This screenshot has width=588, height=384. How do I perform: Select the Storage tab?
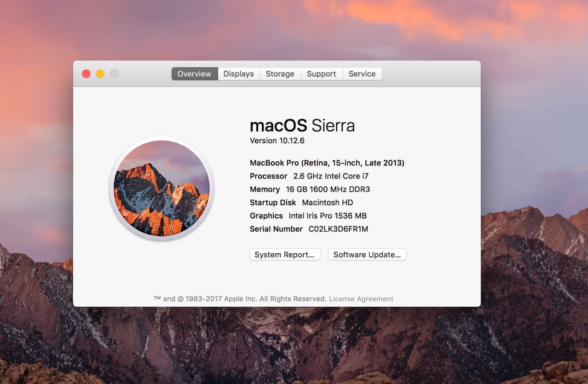coord(280,74)
